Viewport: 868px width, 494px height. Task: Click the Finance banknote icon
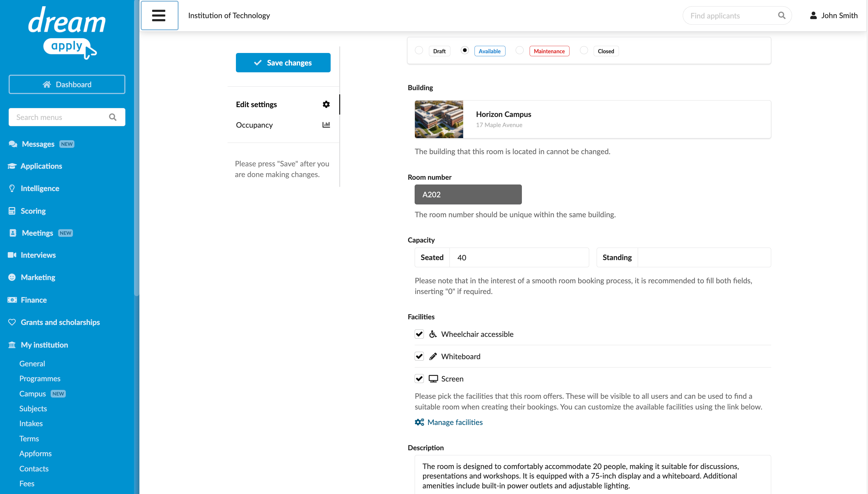tap(12, 300)
